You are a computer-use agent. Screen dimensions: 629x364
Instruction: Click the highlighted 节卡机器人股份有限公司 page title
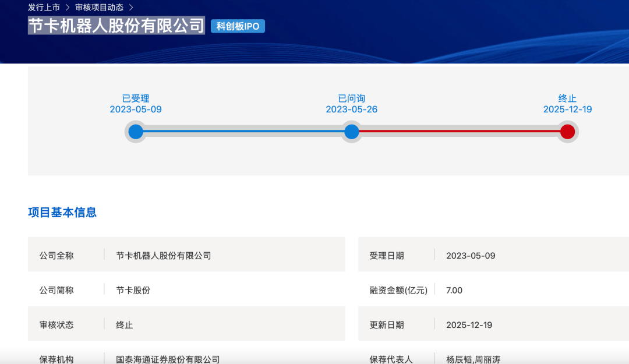pyautogui.click(x=116, y=26)
